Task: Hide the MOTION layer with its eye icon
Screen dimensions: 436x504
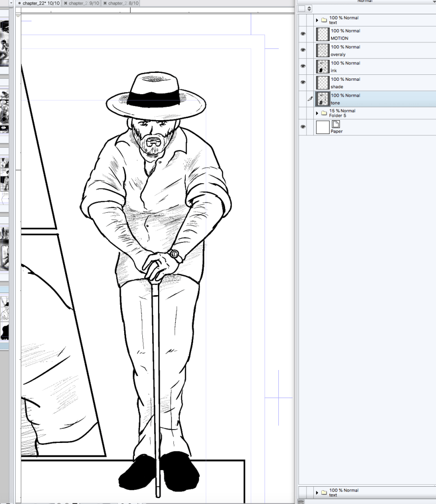Action: [x=303, y=34]
